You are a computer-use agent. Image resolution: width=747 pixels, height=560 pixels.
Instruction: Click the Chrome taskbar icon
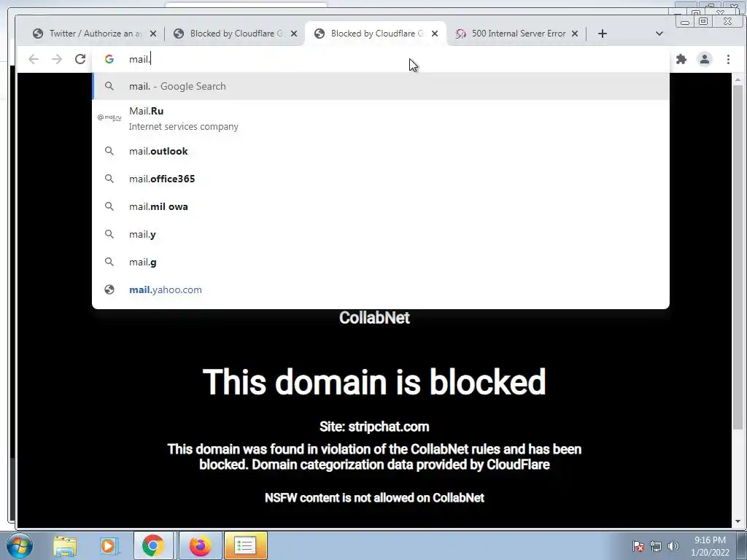pos(153,545)
